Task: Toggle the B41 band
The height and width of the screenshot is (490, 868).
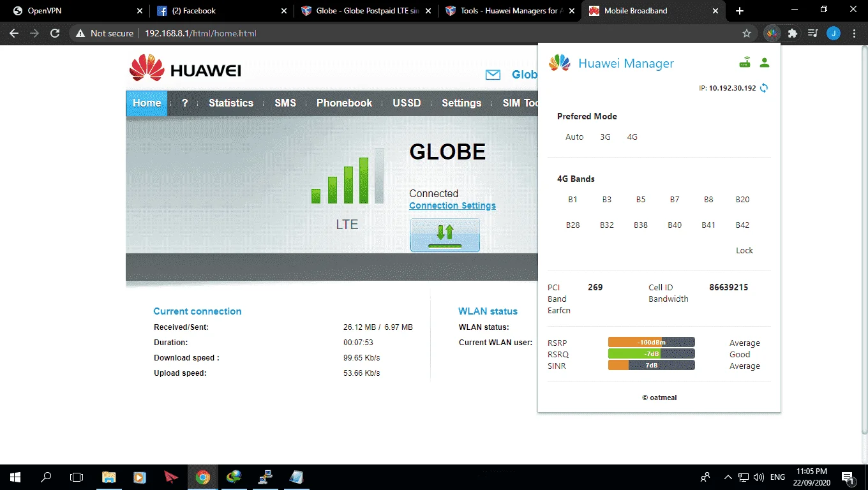Action: point(708,225)
